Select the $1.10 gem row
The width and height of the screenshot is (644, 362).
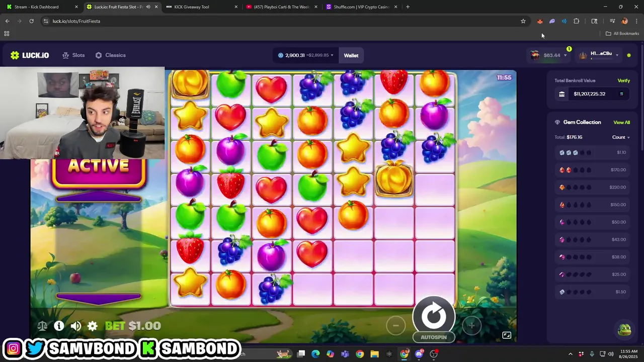592,152
